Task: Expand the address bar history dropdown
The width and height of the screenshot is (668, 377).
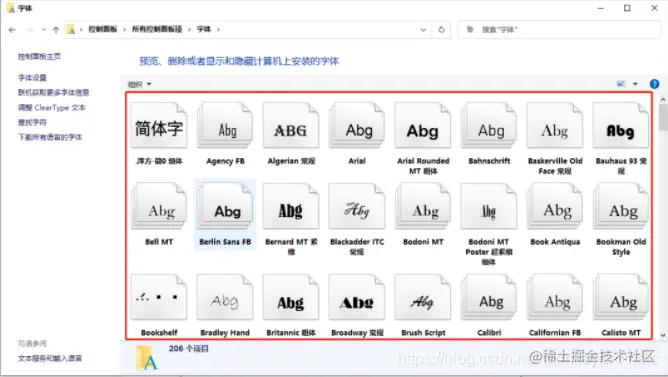Action: [x=423, y=30]
